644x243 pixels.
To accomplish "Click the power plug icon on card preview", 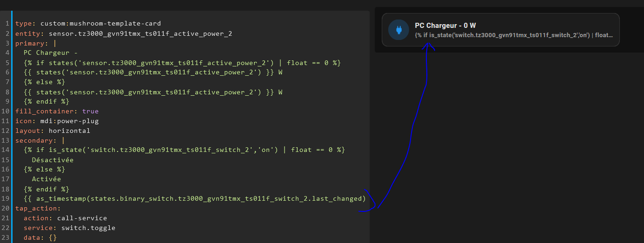I will (x=398, y=30).
